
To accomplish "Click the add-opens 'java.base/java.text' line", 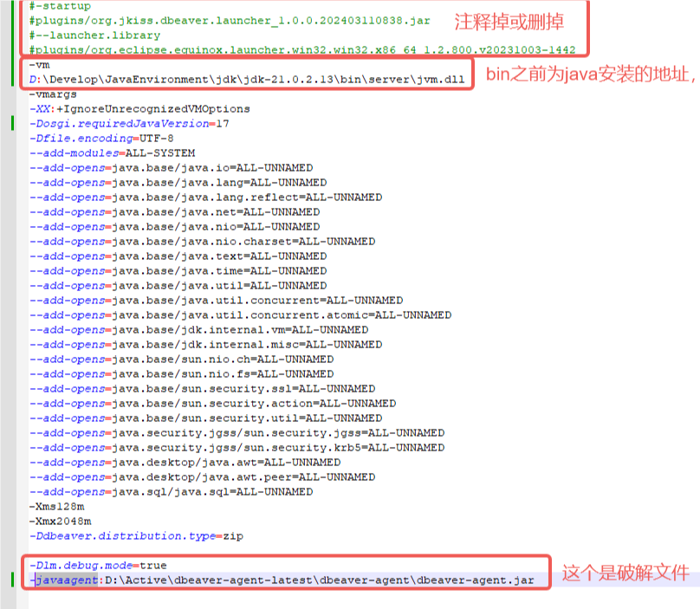I will (178, 256).
